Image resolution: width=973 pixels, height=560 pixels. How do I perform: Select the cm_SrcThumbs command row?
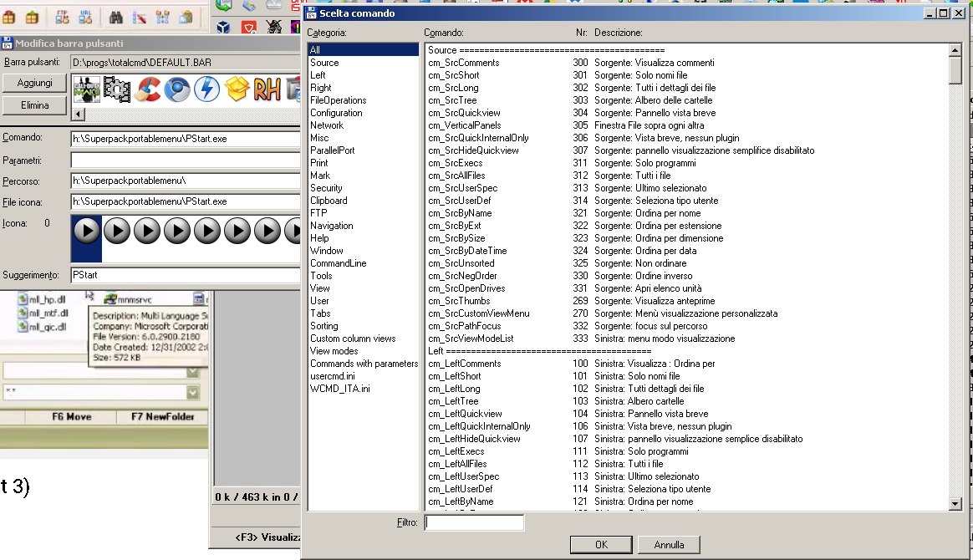[685, 301]
